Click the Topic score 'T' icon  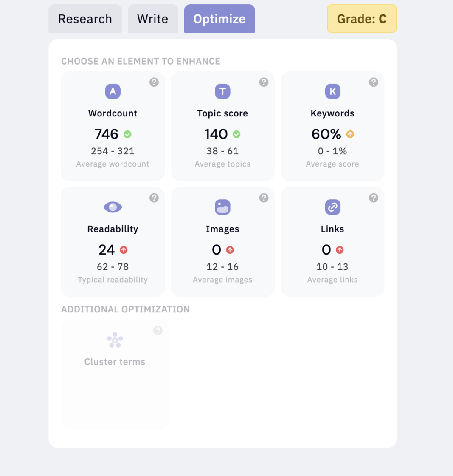(x=222, y=91)
